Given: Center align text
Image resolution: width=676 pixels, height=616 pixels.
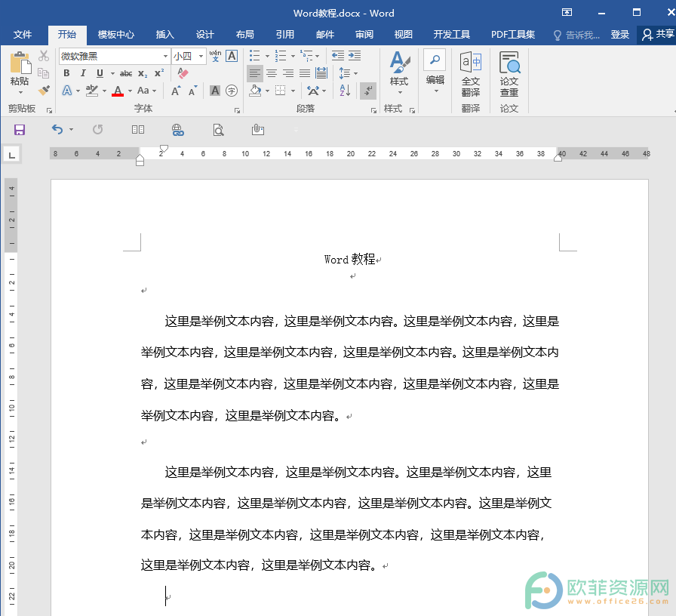Looking at the screenshot, I should point(272,73).
